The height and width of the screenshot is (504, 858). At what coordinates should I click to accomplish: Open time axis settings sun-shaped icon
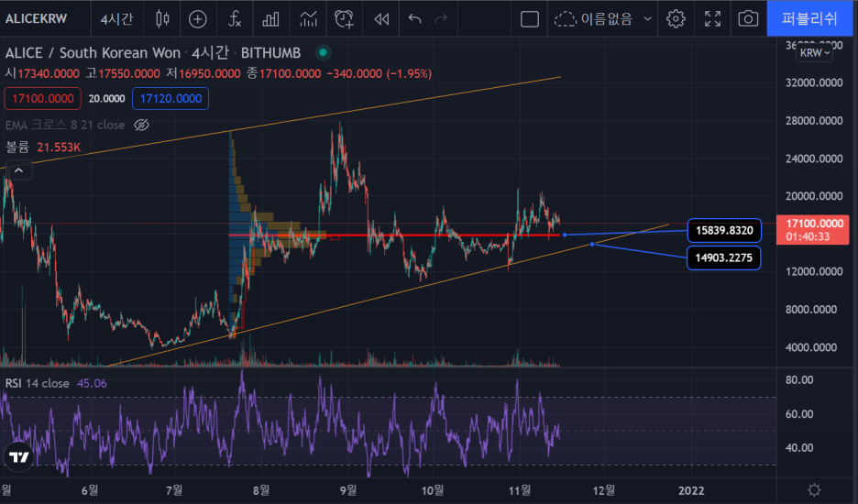pos(814,489)
